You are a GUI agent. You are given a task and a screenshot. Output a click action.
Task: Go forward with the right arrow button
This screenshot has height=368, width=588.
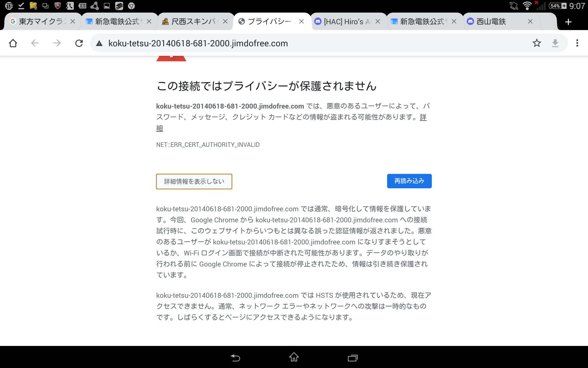(57, 43)
